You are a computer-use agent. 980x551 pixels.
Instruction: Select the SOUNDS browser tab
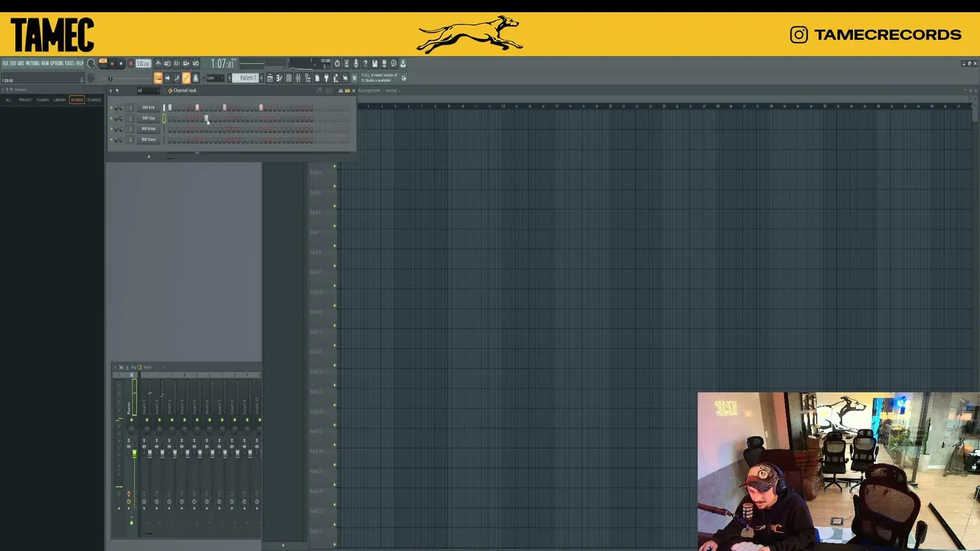click(x=77, y=99)
